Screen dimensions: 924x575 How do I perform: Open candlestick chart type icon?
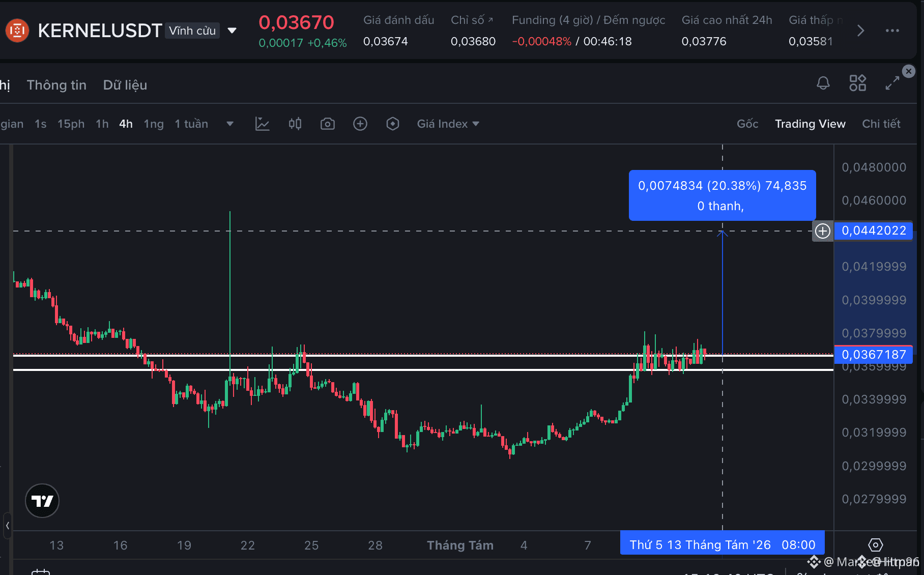pos(295,124)
